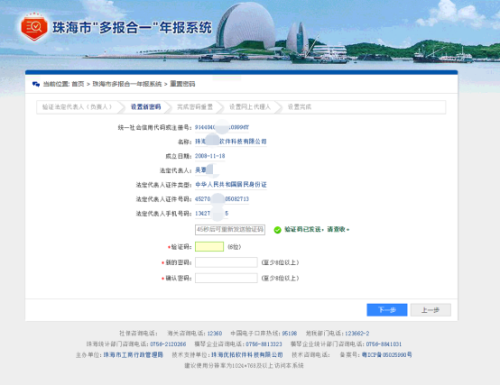This screenshot has width=500, height=385.
Task: Click the recommended resolution 1024*768 footer note
Action: [244, 366]
